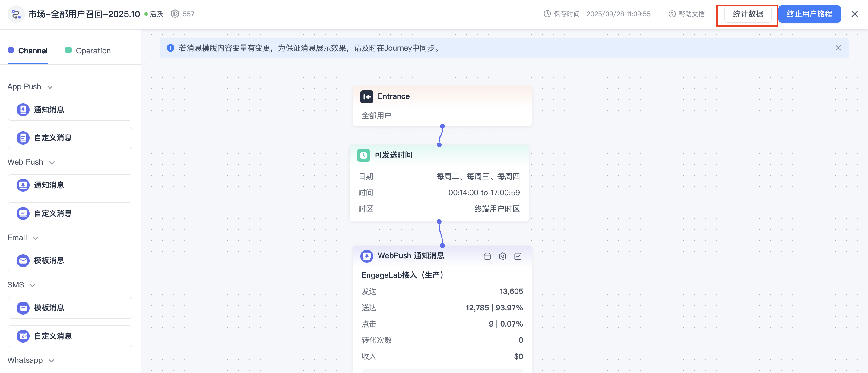The width and height of the screenshot is (868, 373).
Task: Collapse the Web Push section
Action: [52, 162]
